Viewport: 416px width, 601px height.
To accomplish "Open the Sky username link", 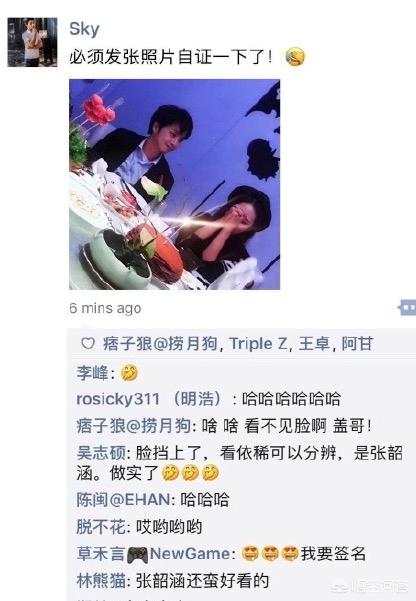I will click(x=84, y=29).
